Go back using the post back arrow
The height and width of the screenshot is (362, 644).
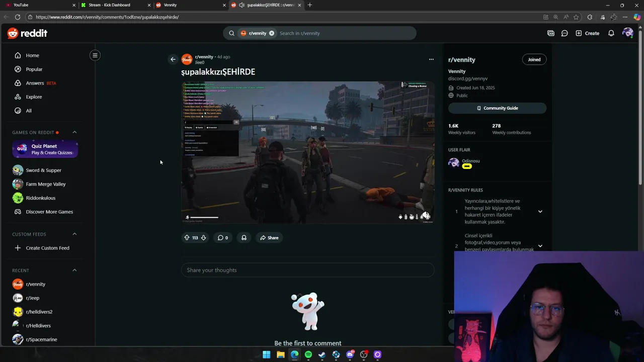(173, 59)
